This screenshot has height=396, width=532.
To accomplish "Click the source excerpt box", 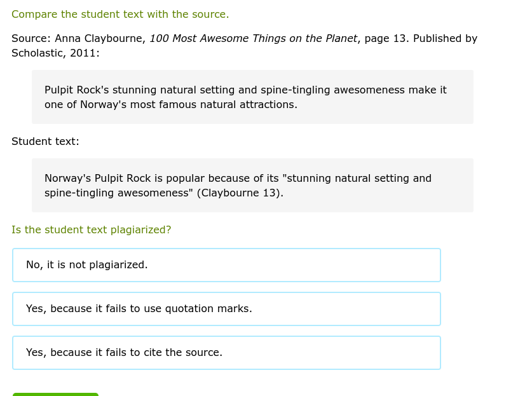I will 252,97.
